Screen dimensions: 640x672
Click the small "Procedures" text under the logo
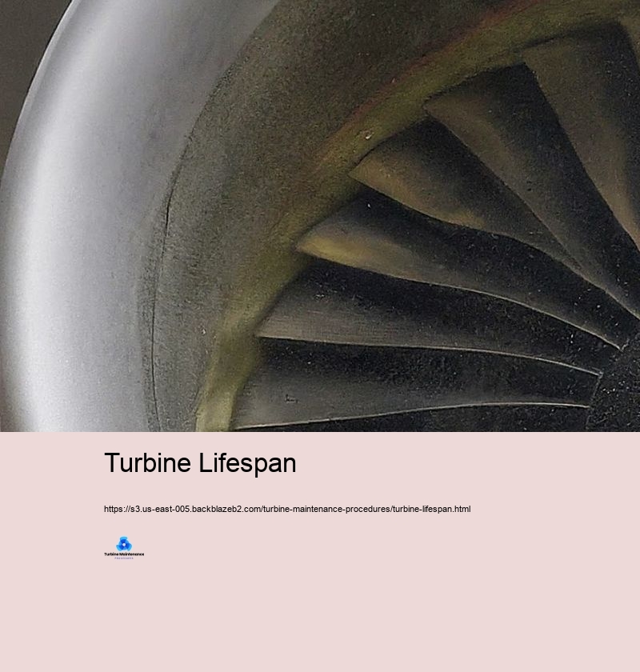(x=124, y=558)
